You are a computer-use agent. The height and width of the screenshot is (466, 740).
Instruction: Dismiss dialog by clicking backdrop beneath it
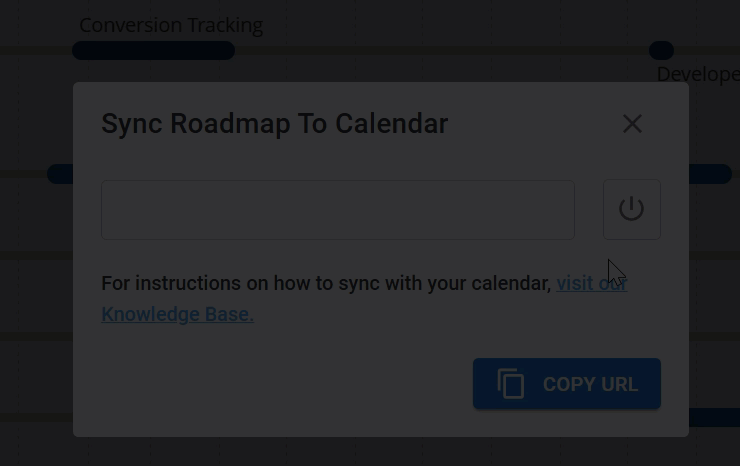coord(370,452)
